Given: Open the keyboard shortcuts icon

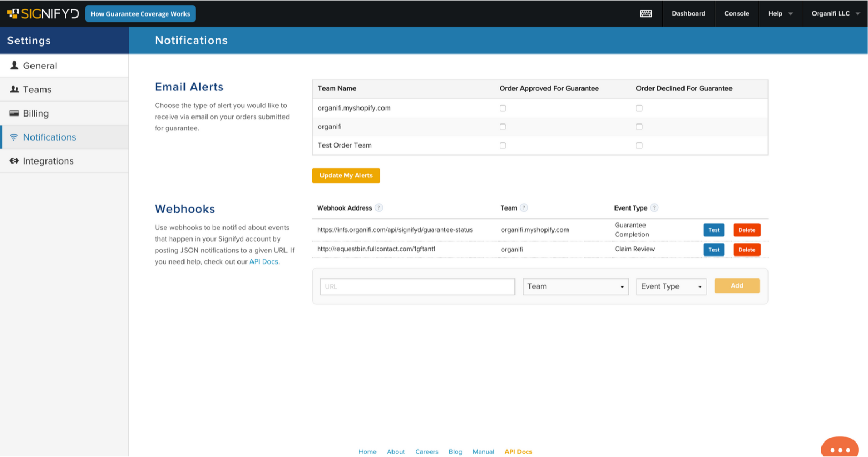Looking at the screenshot, I should click(646, 13).
